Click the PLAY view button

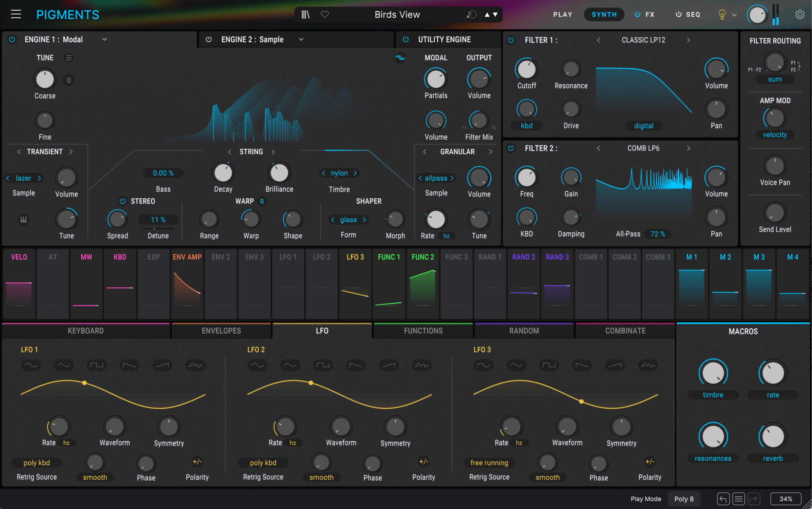[563, 15]
